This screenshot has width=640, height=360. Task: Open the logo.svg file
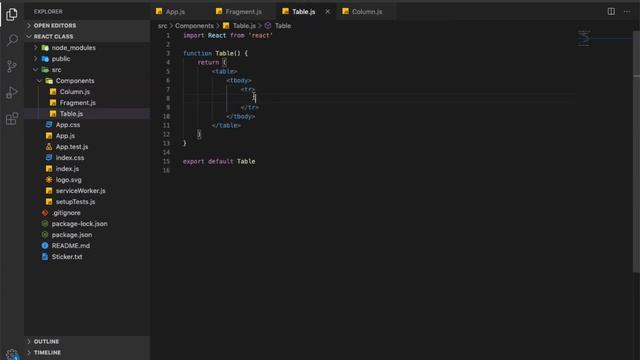click(87, 180)
